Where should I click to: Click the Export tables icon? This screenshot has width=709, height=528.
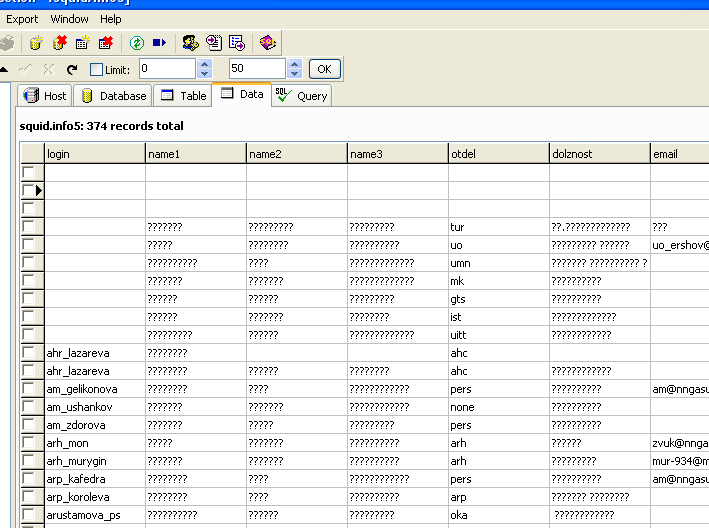[x=236, y=43]
